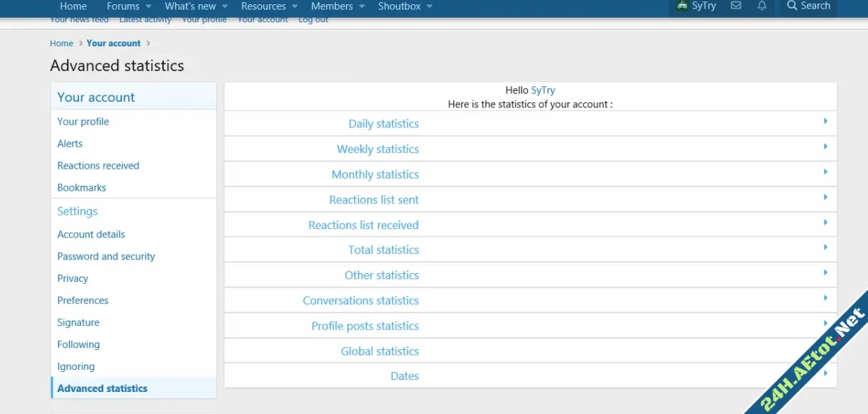Viewport: 868px width, 414px height.
Task: Open Bookmarks from account sidebar
Action: pyautogui.click(x=82, y=188)
